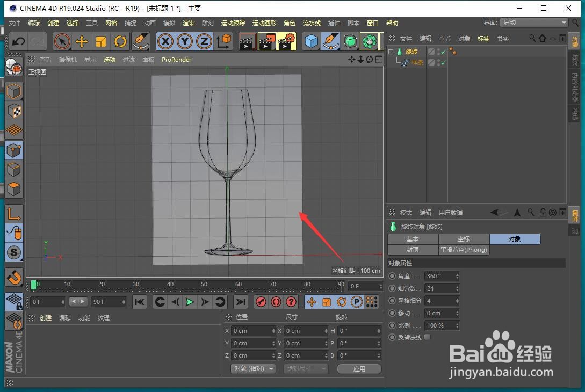
Task: Click the coordinate system icon
Action: tap(224, 41)
